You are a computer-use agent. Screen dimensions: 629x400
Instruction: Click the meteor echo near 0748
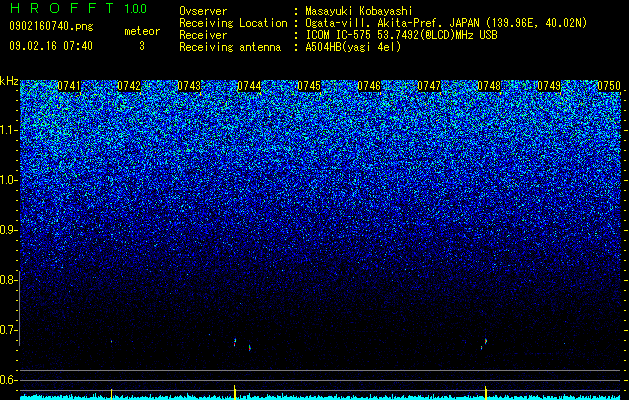(485, 341)
